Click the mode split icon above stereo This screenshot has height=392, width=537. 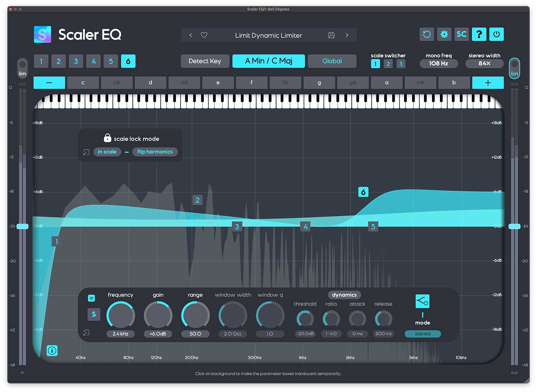[422, 301]
